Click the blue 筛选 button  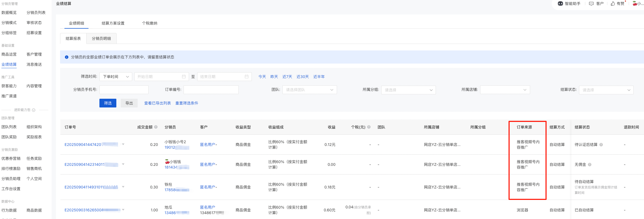click(x=108, y=103)
